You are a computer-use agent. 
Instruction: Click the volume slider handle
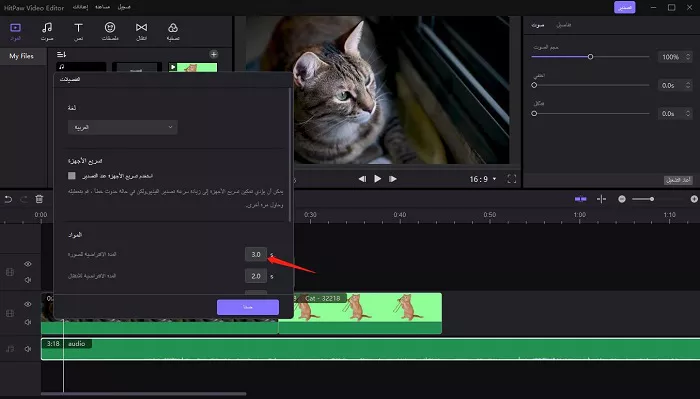click(x=590, y=57)
